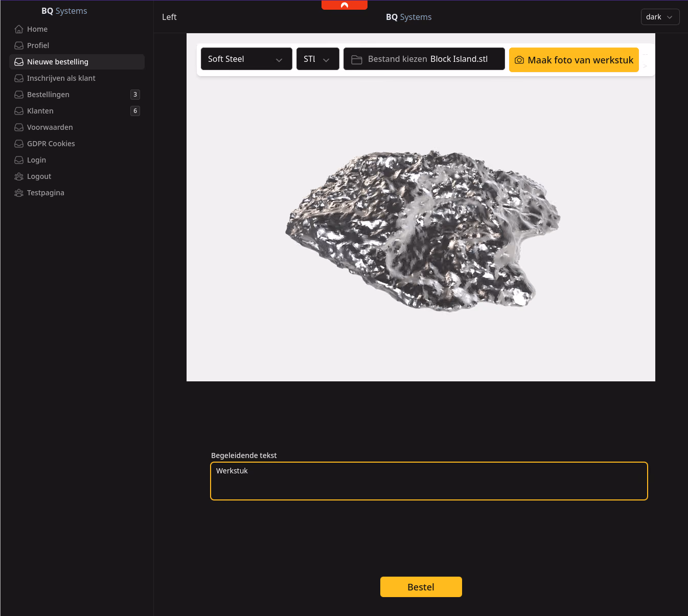
Task: Click the GDPR Cookies inbox icon
Action: point(19,144)
